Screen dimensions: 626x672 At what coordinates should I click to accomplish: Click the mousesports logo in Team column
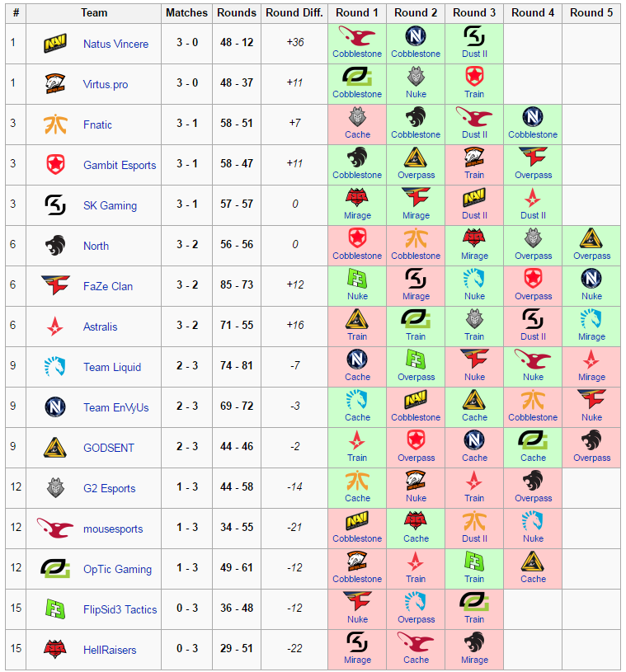tap(55, 529)
